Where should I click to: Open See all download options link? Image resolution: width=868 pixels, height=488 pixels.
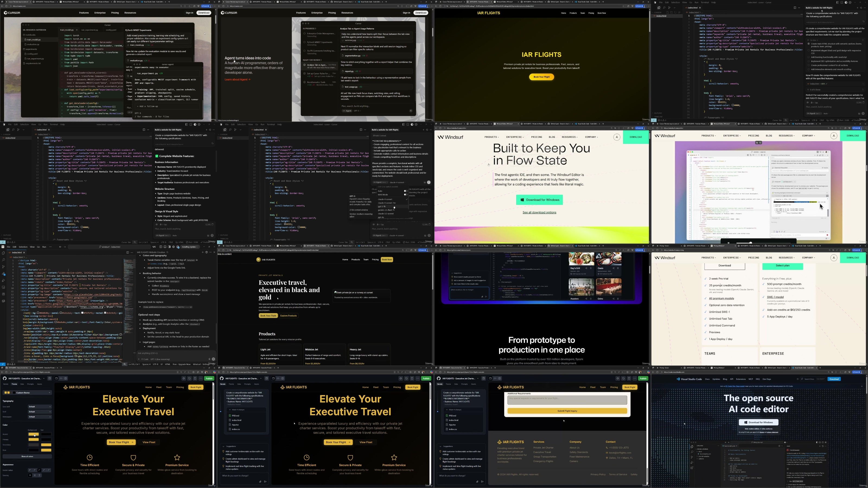[x=539, y=213]
